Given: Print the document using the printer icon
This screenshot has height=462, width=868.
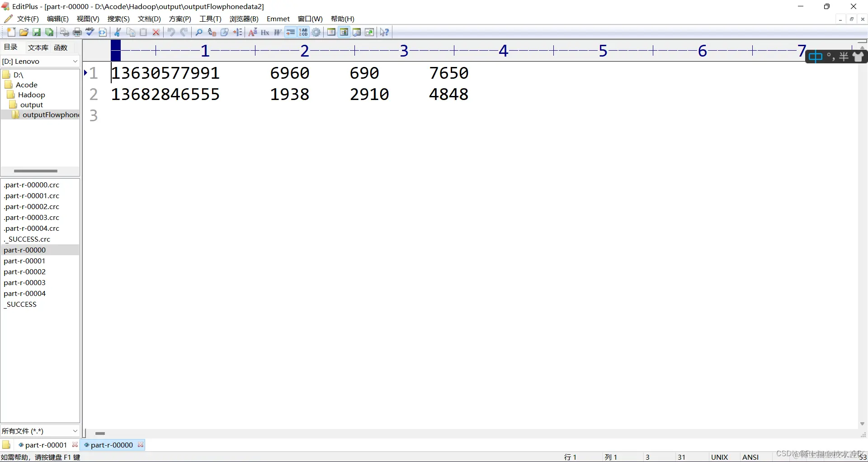Looking at the screenshot, I should tap(77, 32).
